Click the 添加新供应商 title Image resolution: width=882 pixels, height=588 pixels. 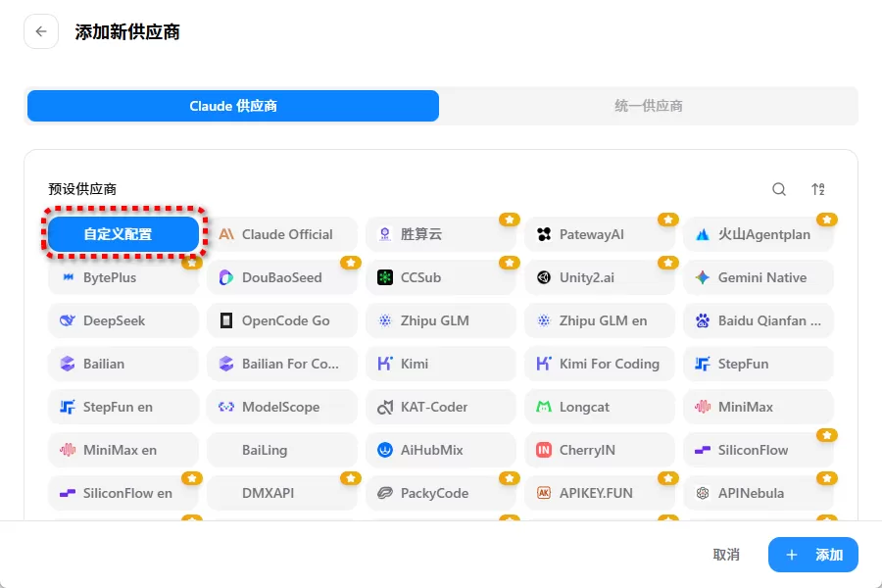coord(127,32)
